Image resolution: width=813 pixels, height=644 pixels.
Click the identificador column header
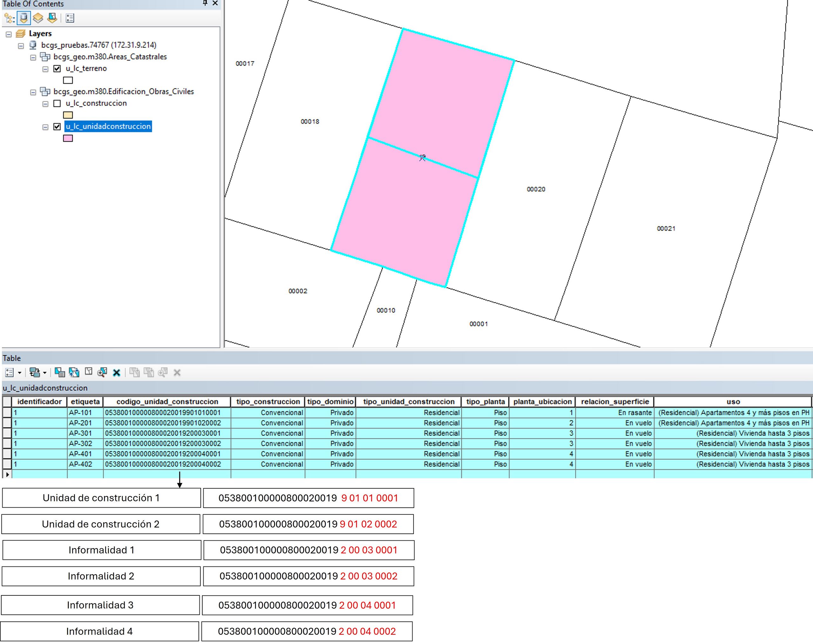(39, 402)
